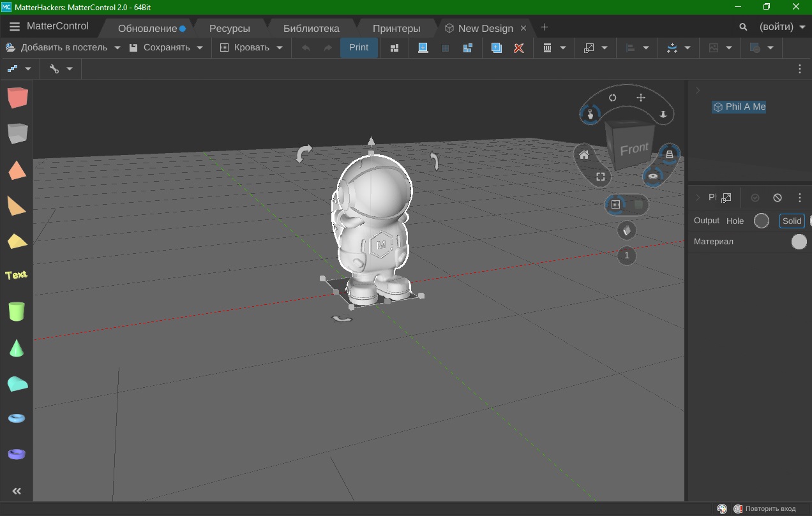The image size is (812, 516).
Task: Click the Print button
Action: coord(359,48)
